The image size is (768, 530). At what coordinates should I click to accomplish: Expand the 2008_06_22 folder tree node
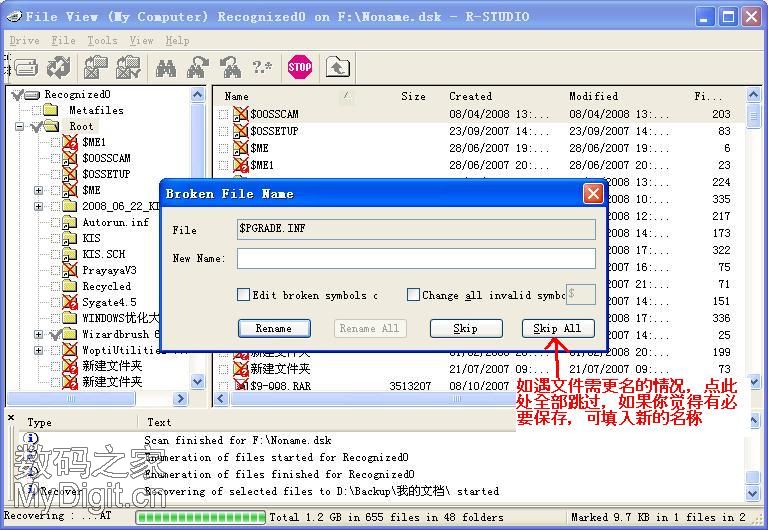pyautogui.click(x=38, y=206)
